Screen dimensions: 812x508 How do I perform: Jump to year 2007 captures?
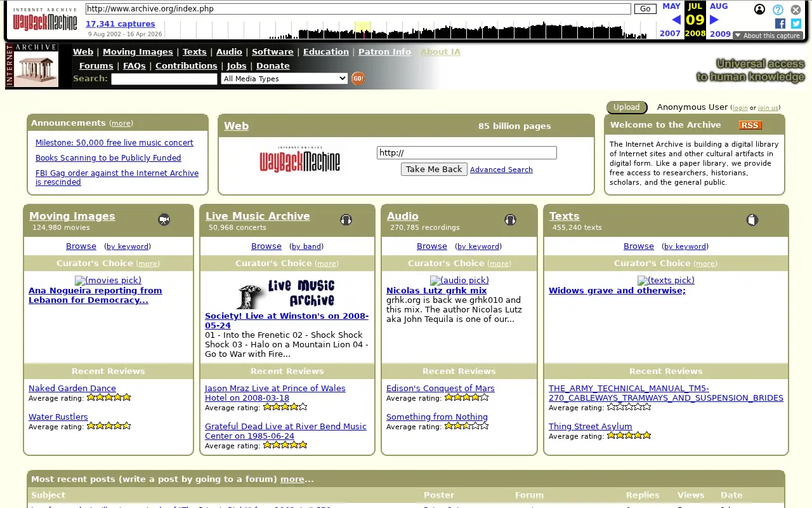pos(670,34)
